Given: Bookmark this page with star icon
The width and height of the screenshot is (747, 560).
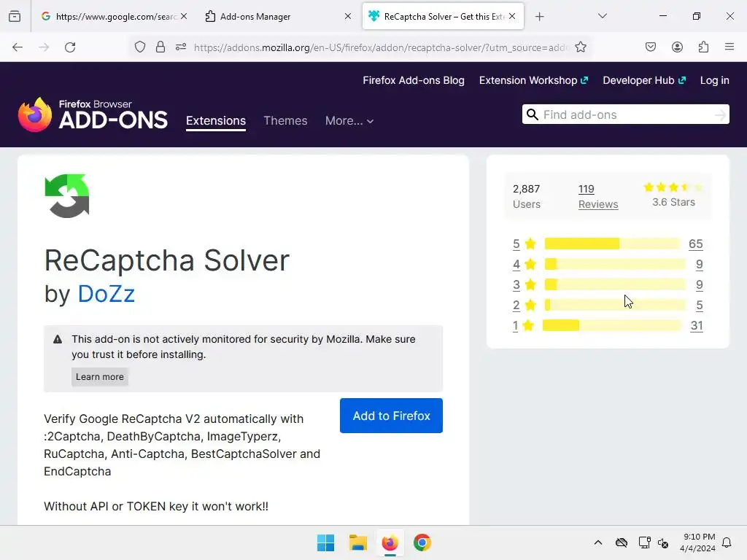Looking at the screenshot, I should tap(580, 47).
